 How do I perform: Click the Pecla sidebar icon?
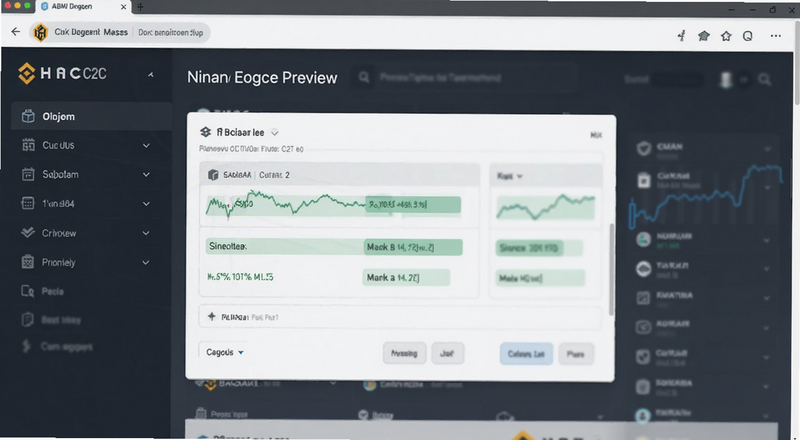click(x=28, y=291)
